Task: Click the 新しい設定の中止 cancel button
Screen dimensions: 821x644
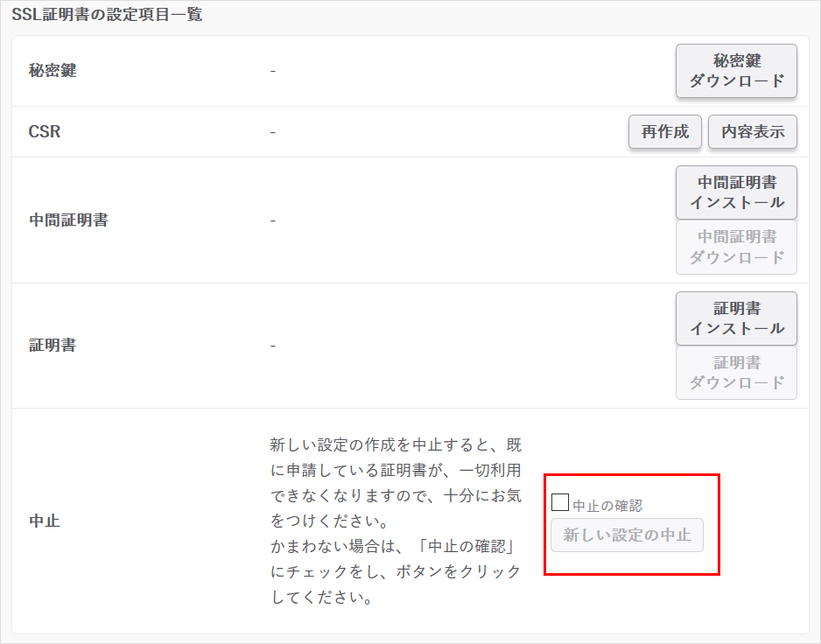Action: point(627,535)
